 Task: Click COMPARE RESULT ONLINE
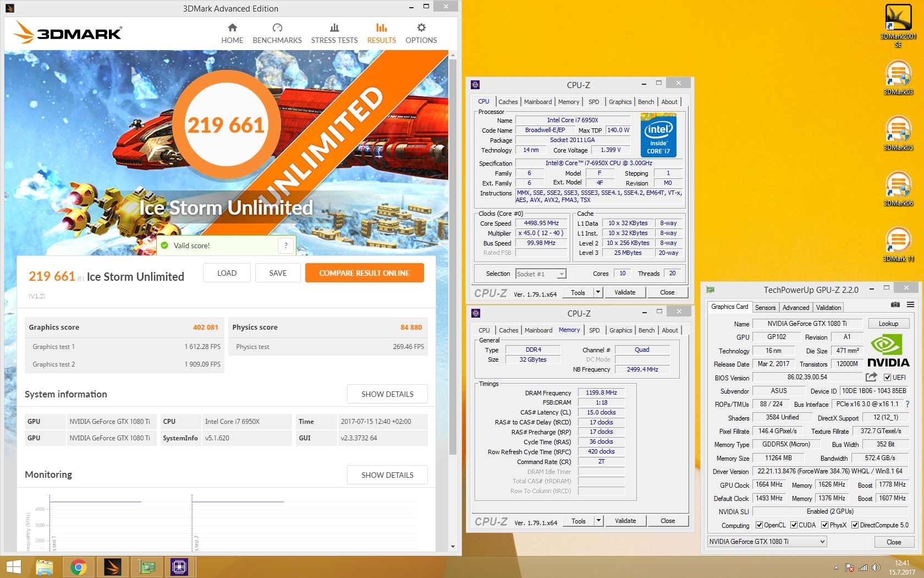click(364, 273)
